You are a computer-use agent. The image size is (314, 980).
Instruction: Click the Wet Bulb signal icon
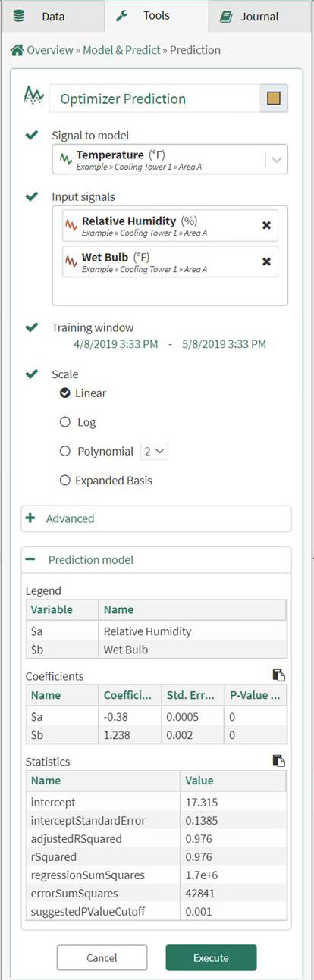pos(71,261)
